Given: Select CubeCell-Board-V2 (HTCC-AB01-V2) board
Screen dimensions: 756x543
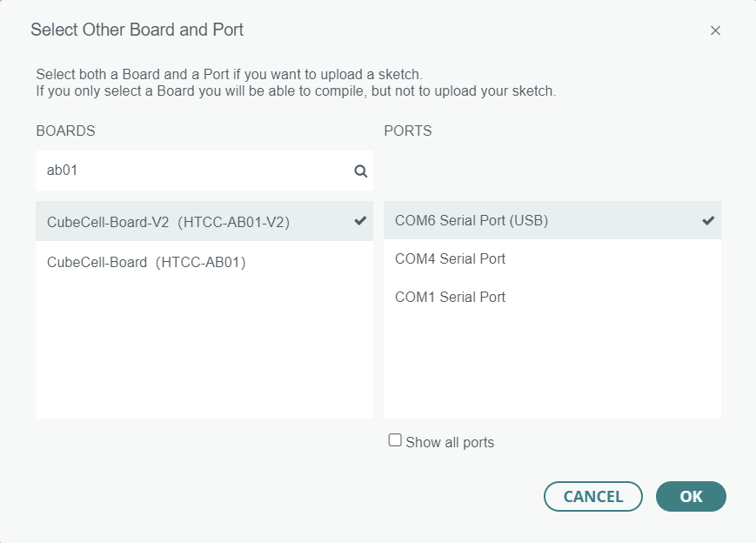Looking at the screenshot, I should [168, 222].
